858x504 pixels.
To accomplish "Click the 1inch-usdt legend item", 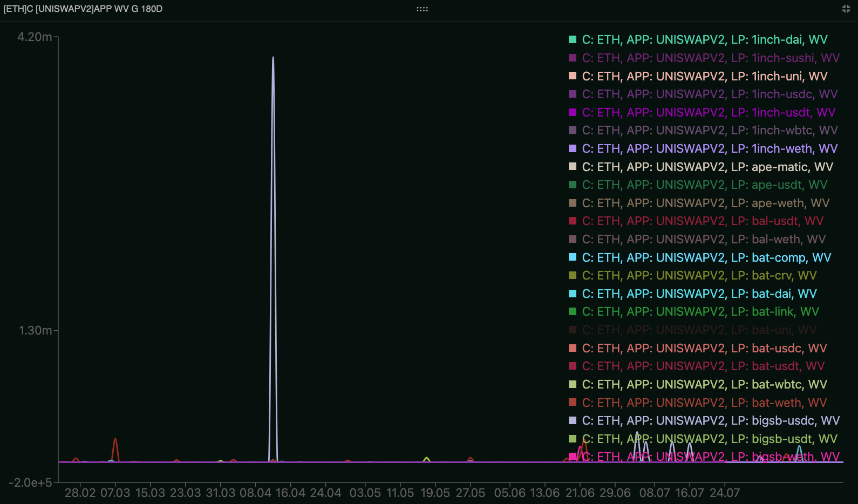I will coord(708,112).
